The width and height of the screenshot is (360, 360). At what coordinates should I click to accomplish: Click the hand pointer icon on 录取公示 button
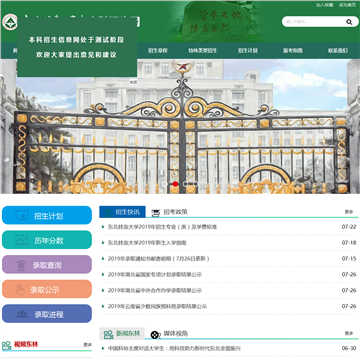tap(20, 289)
